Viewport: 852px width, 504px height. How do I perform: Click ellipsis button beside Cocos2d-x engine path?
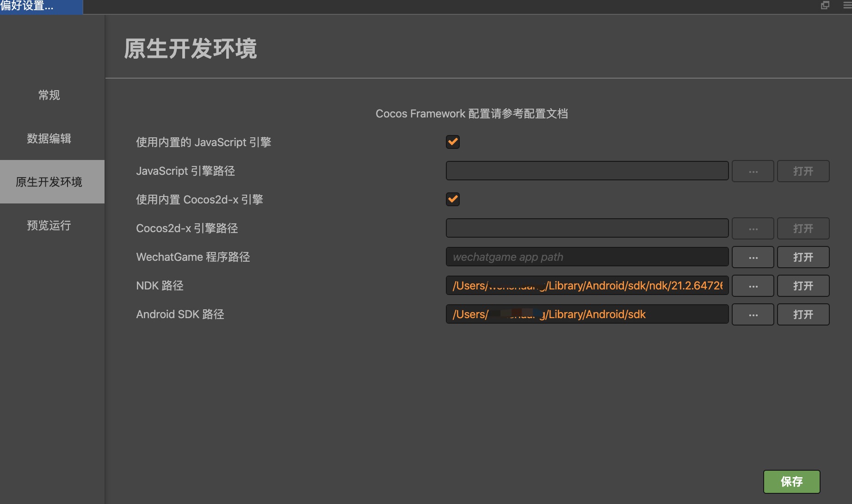pyautogui.click(x=753, y=228)
